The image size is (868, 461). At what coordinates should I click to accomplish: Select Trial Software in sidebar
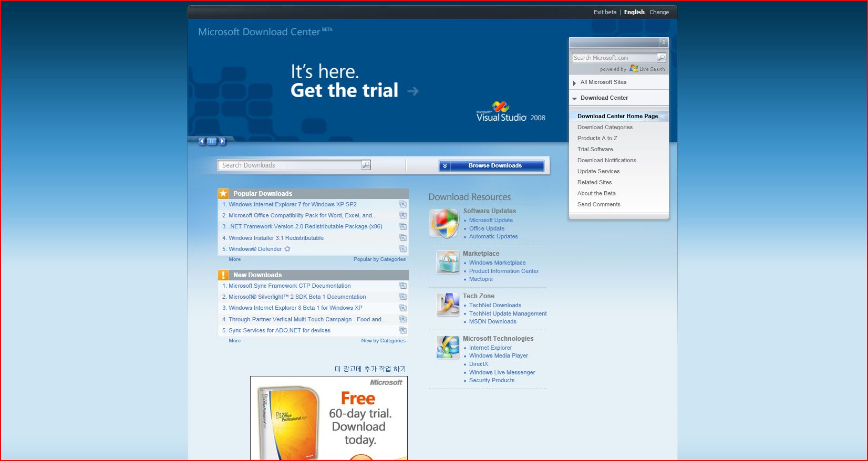coord(595,149)
